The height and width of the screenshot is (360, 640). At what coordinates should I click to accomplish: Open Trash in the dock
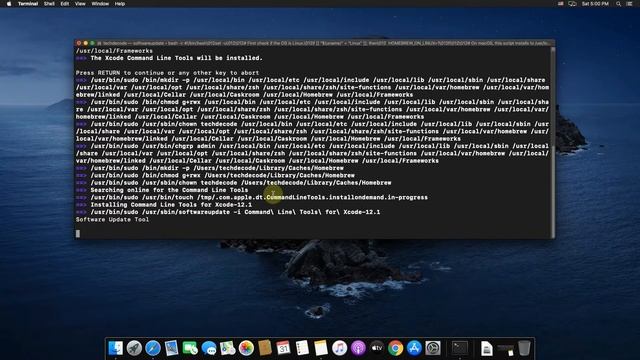(x=524, y=348)
